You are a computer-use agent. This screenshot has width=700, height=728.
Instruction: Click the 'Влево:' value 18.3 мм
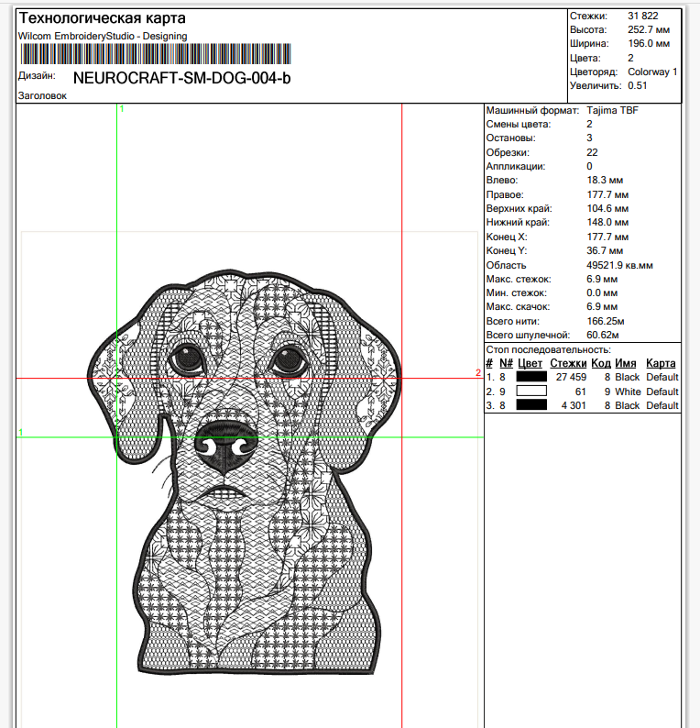point(605,181)
